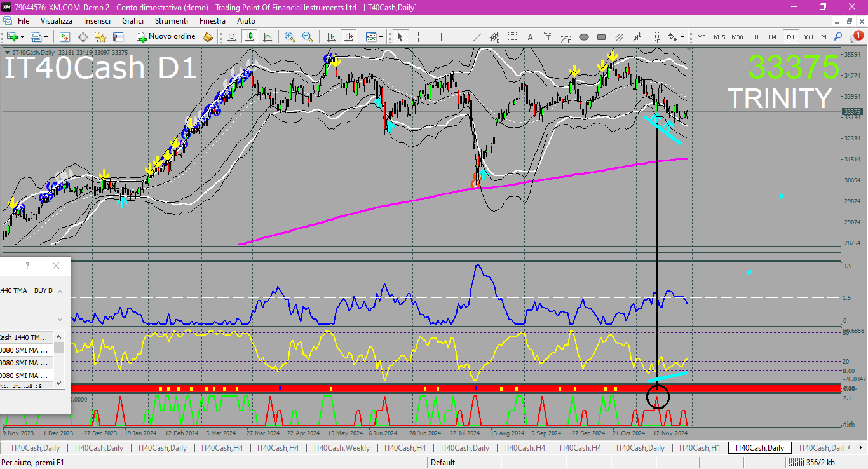The height and width of the screenshot is (469, 868).
Task: Select the Vertical Line drawing tool
Action: (x=442, y=37)
